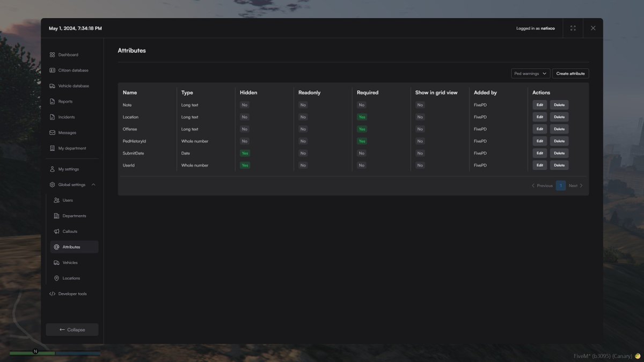Toggle fullscreen with the expand icon

(x=573, y=28)
